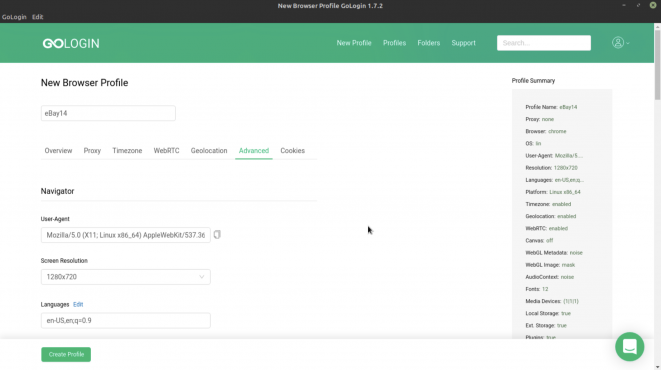Image resolution: width=661 pixels, height=370 pixels.
Task: Click into the header Search field
Action: (544, 43)
